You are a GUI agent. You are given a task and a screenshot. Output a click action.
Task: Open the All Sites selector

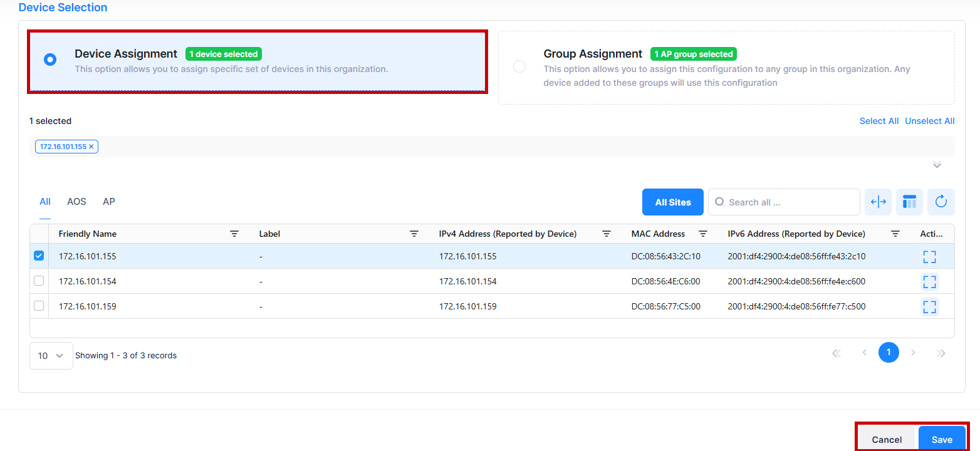672,202
